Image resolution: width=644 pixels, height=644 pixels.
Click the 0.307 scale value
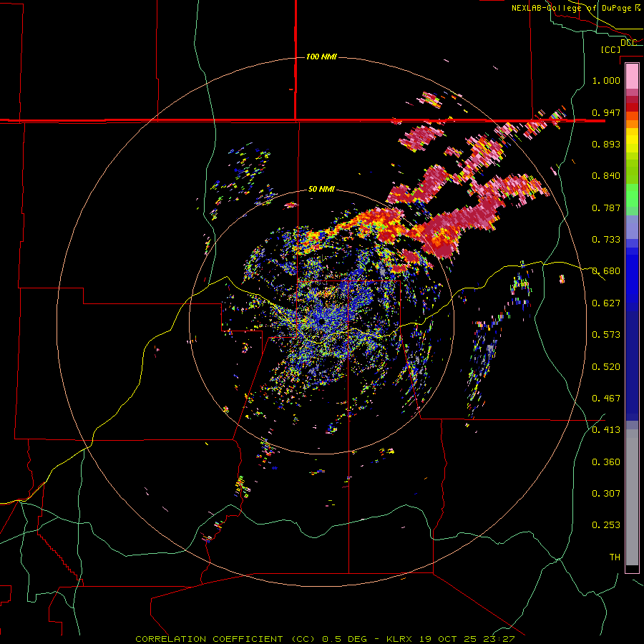pos(606,493)
